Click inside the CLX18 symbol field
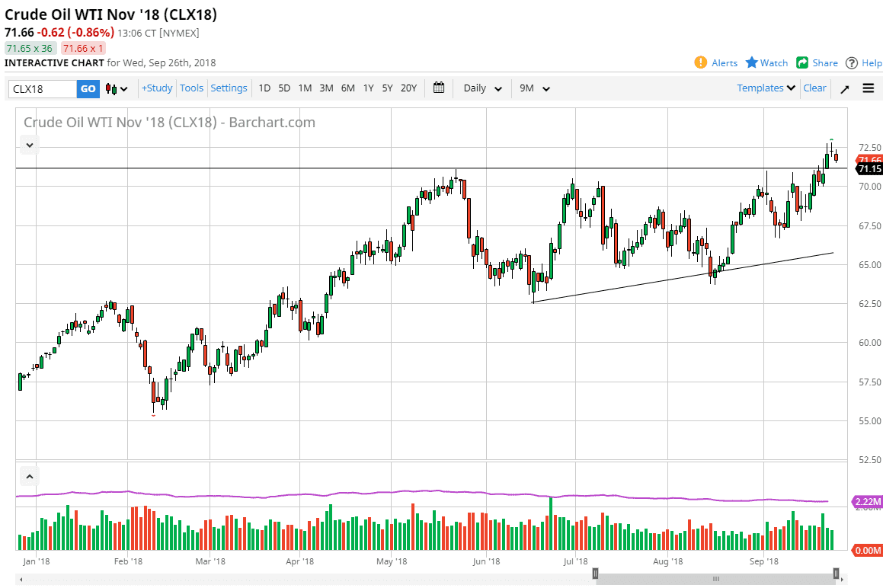Screen dimensions: 883x588 coord(42,88)
